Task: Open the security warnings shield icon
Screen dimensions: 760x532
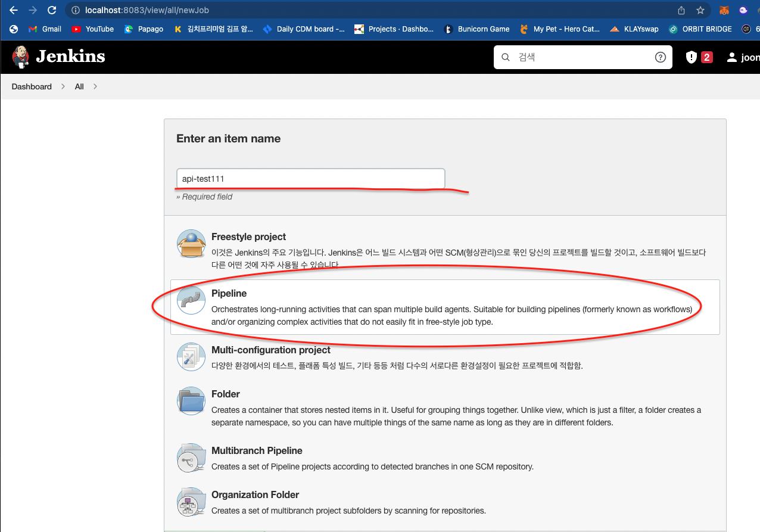Action: point(691,57)
